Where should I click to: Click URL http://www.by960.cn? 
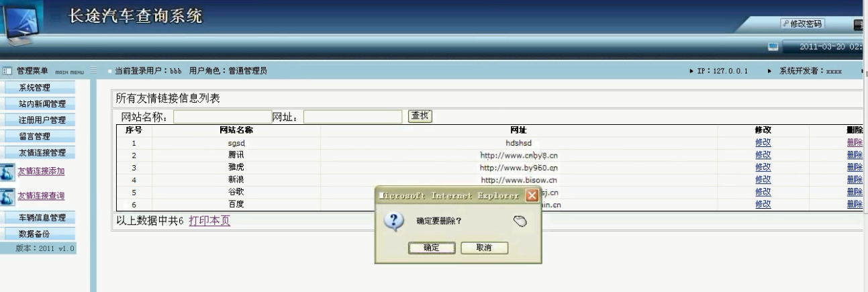coord(519,167)
